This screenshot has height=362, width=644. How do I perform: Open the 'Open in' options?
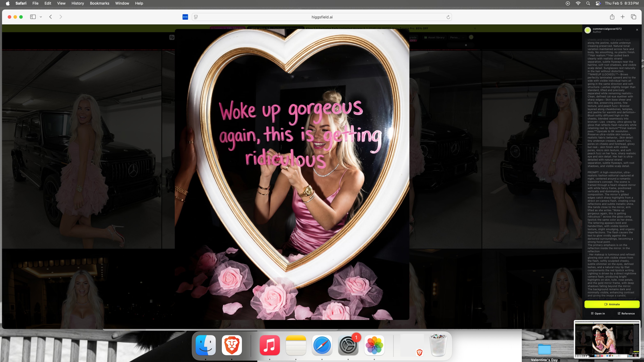pos(598,313)
